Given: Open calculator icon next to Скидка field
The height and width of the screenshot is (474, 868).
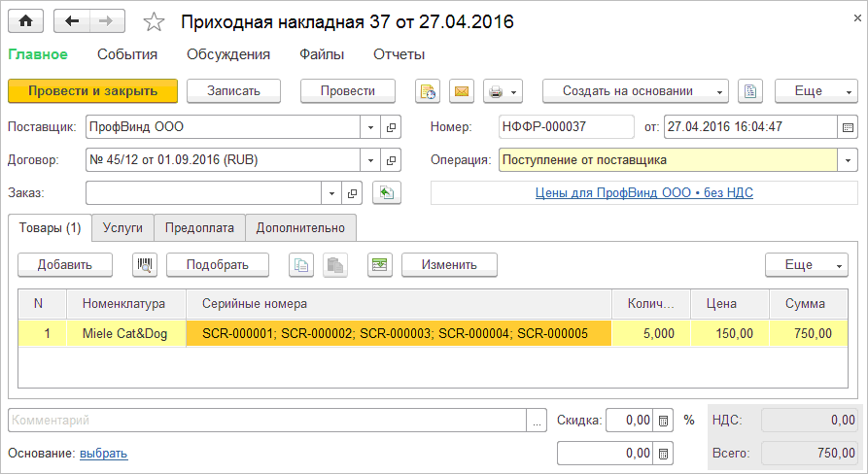Looking at the screenshot, I should [x=664, y=421].
